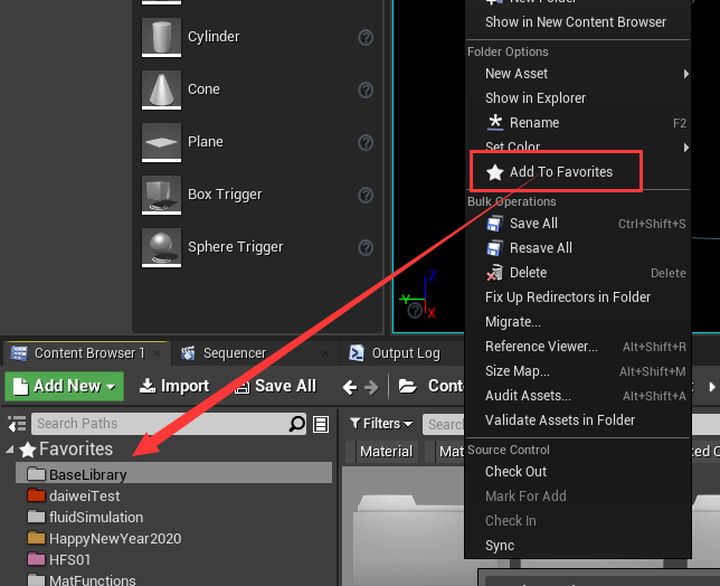Go forward in folder history
Screen dimensions: 720x586
[x=371, y=387]
